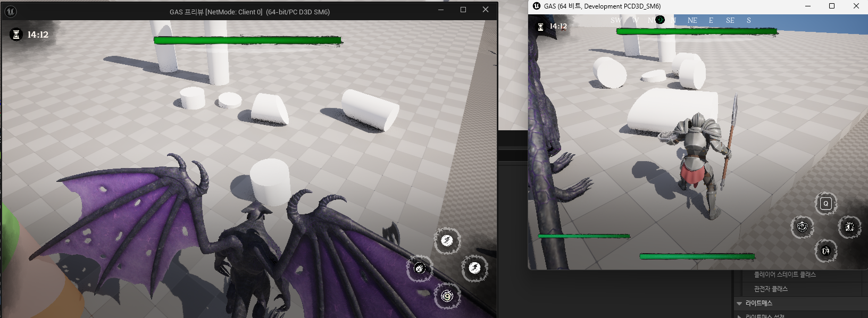
Task: Tap the shield crest ability button in Development window
Action: point(802,227)
